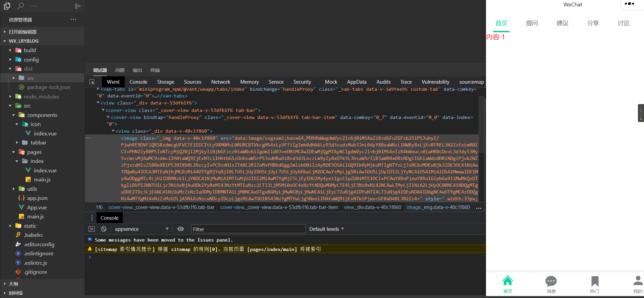The image size is (644, 298).
Task: Open the Default levels dropdown
Action: [326, 229]
